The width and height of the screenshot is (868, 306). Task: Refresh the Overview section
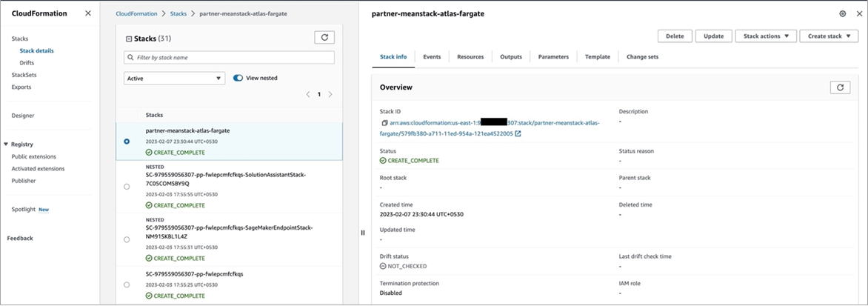840,87
